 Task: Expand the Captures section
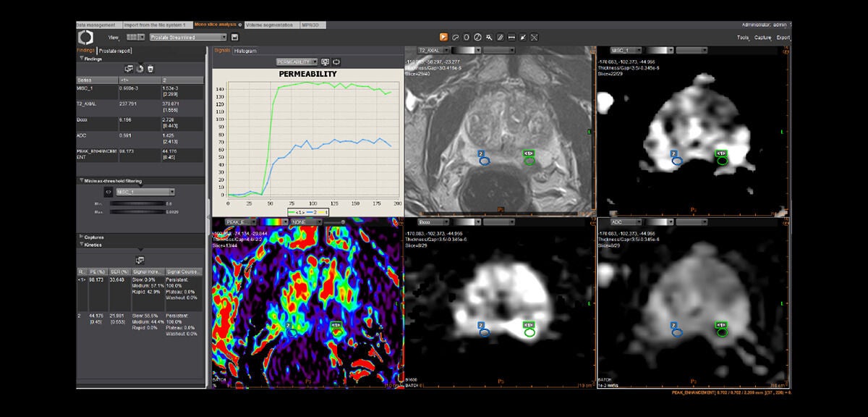click(81, 237)
